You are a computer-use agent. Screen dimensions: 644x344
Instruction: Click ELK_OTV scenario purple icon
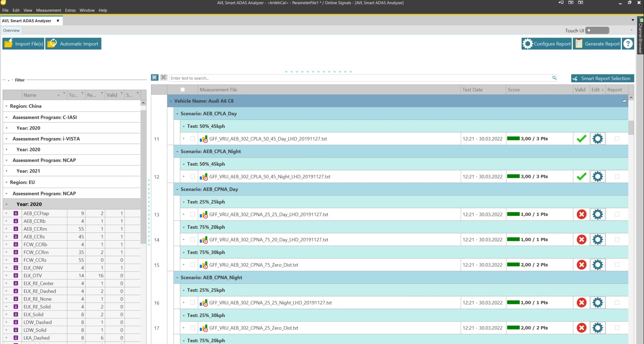(x=16, y=276)
